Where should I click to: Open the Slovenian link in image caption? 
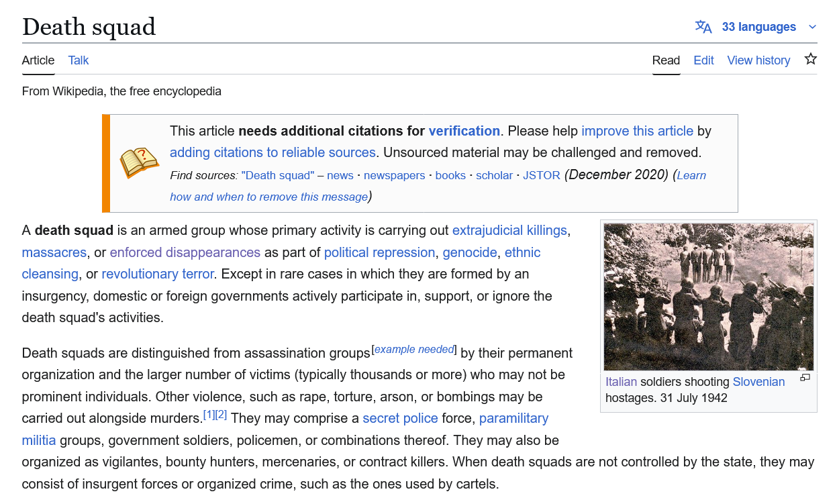tap(758, 382)
